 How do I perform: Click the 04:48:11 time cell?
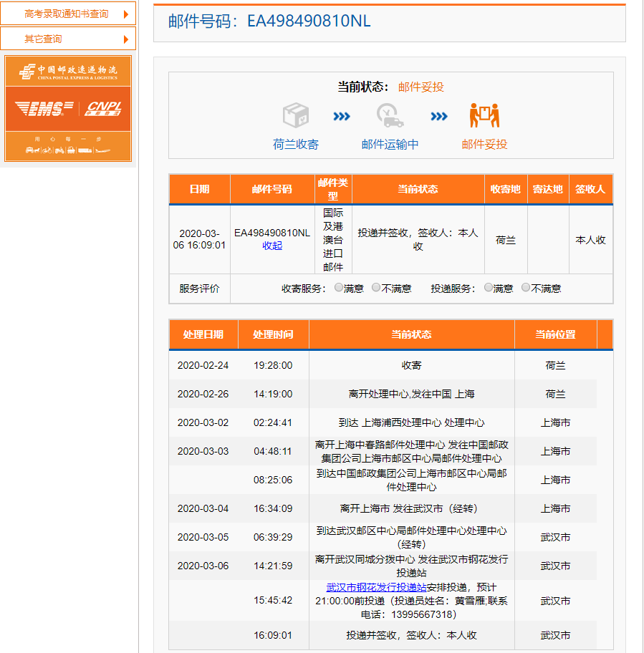273,451
